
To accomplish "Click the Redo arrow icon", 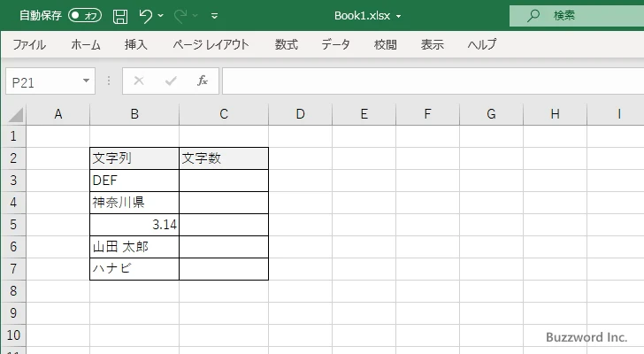I will click(x=180, y=16).
